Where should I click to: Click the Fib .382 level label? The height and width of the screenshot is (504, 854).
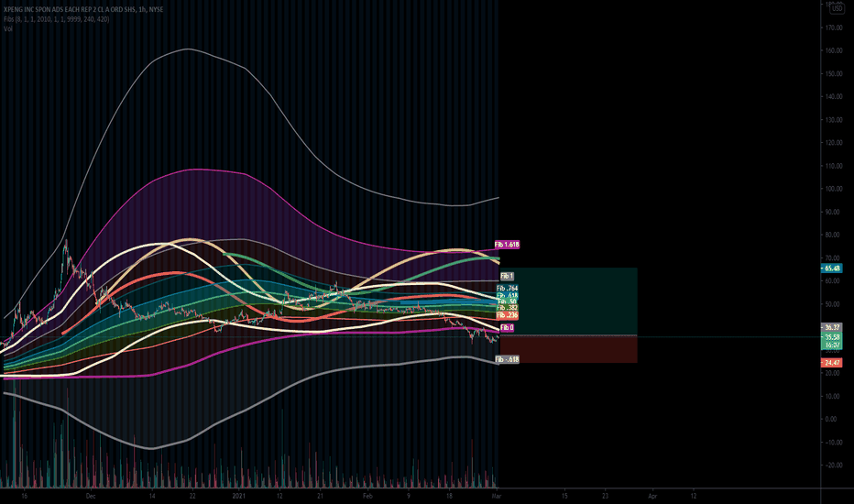tap(507, 308)
